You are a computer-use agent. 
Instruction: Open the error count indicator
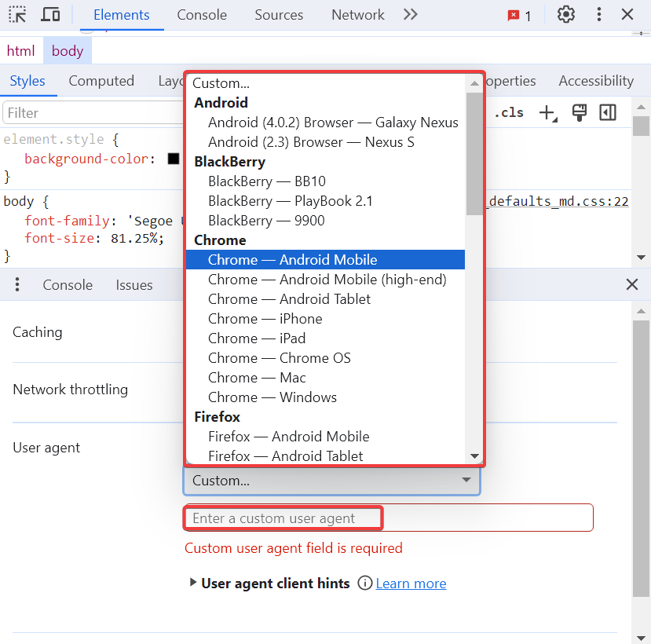tap(519, 16)
